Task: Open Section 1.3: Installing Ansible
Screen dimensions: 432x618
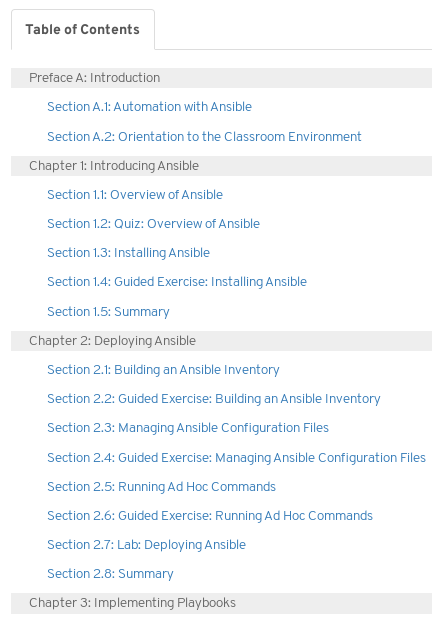Action: (x=128, y=253)
